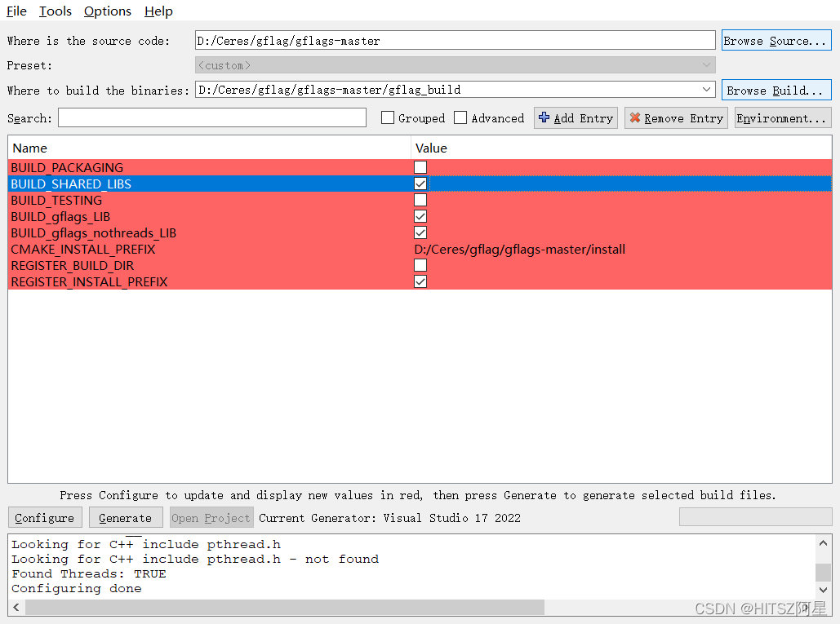Image resolution: width=840 pixels, height=624 pixels.
Task: Select the REGISTER_BUILD_DIR row name
Action: (x=73, y=265)
